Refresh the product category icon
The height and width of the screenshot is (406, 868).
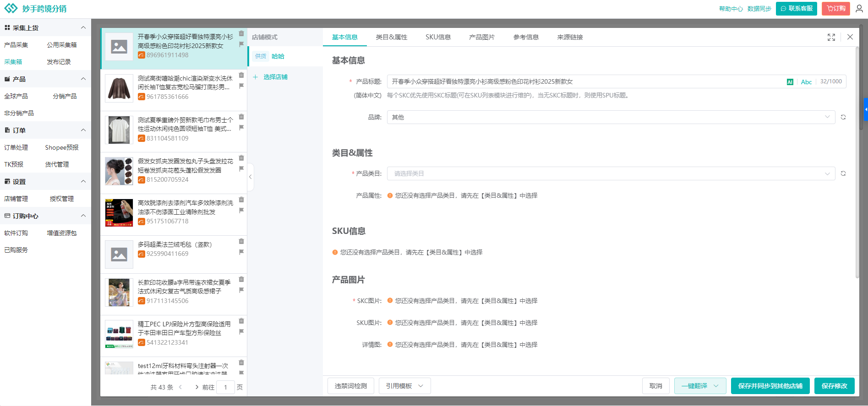(843, 173)
